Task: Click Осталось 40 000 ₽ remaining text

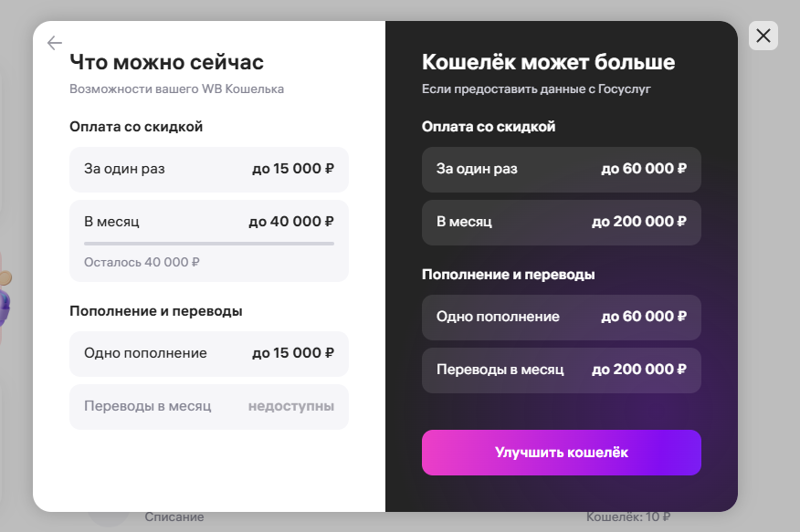Action: point(142,262)
